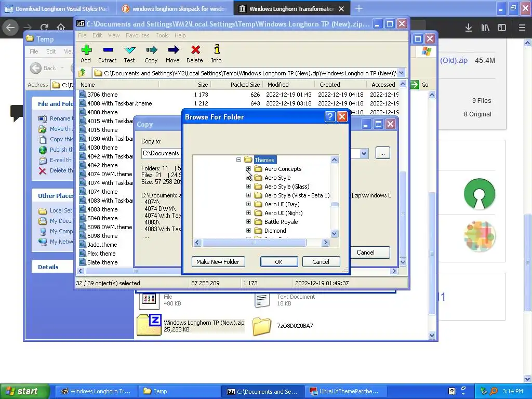Sort the 7-Zip list by Packed Size column

coord(245,85)
